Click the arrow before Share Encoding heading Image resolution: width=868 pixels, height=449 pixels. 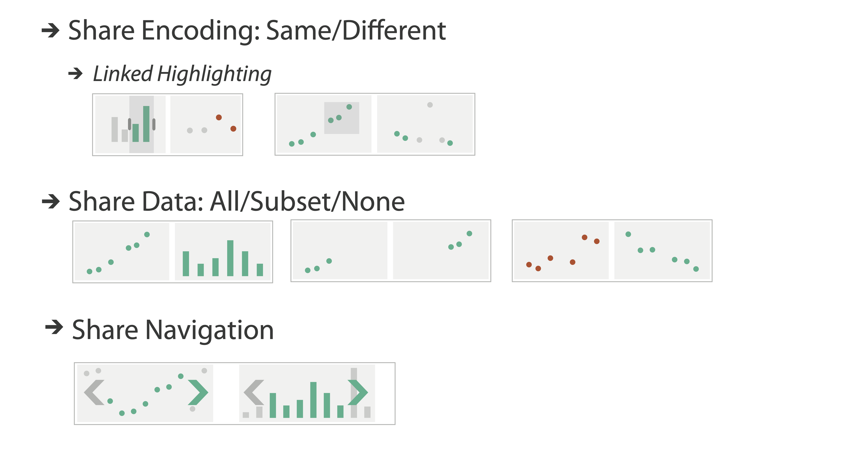click(51, 30)
